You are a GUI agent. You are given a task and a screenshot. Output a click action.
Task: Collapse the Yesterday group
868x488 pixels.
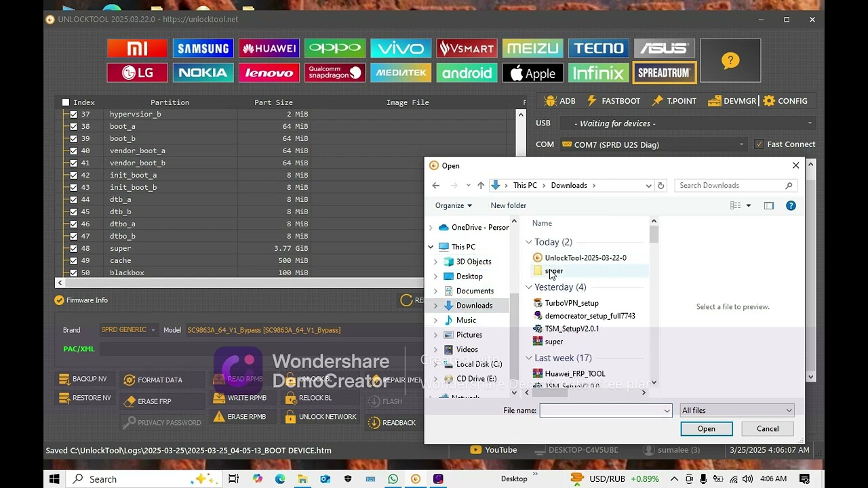pos(529,287)
